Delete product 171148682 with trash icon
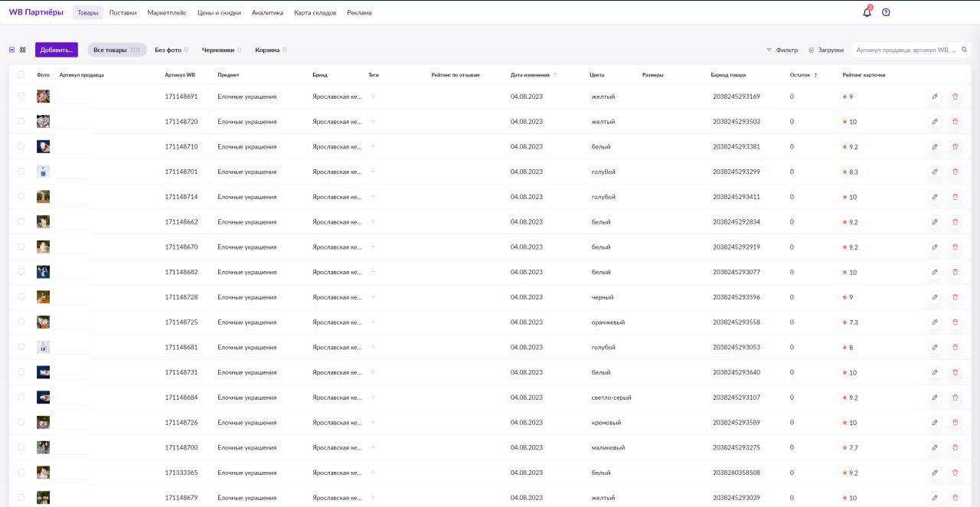Viewport: 980px width, 507px height. coord(955,272)
